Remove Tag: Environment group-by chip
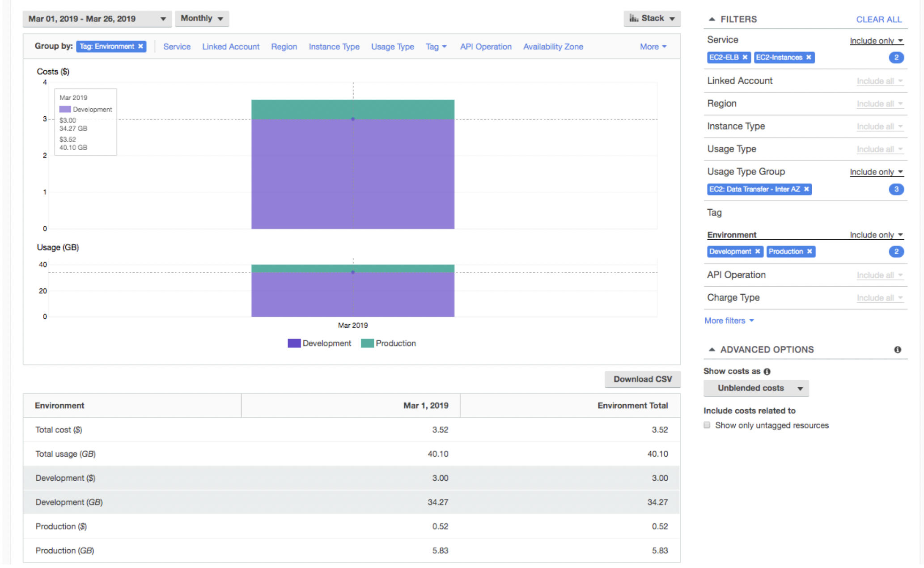The width and height of the screenshot is (924, 568). tap(140, 47)
